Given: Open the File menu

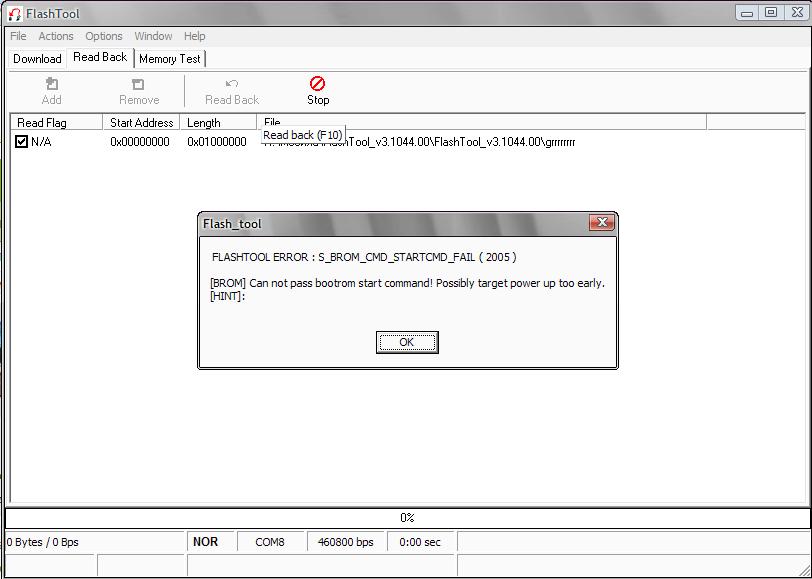Looking at the screenshot, I should 18,36.
